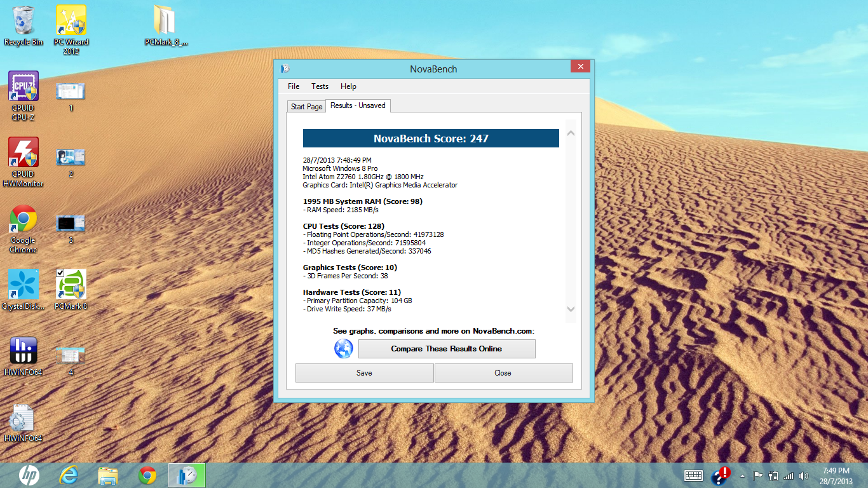Open the Tests menu in NovaBench
The width and height of the screenshot is (868, 488).
point(320,86)
